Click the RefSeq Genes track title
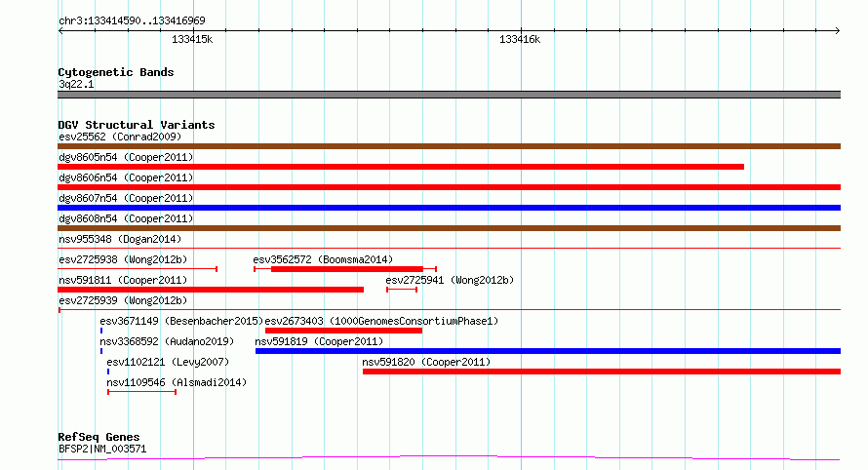This screenshot has height=470, width=868. pyautogui.click(x=99, y=437)
